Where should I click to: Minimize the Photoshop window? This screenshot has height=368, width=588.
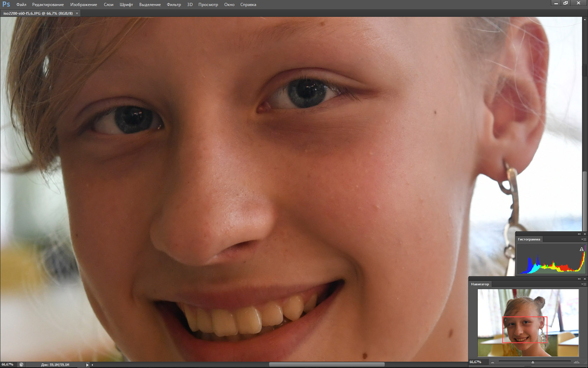[556, 3]
